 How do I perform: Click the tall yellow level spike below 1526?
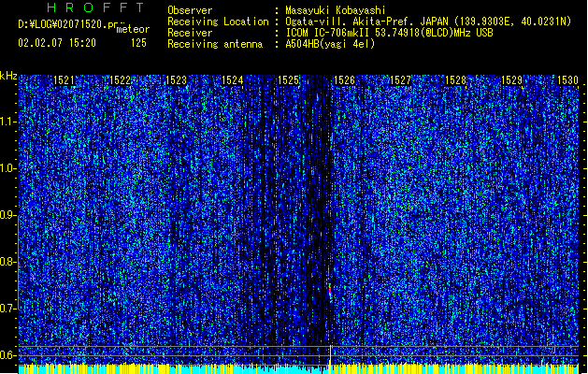[x=330, y=355]
